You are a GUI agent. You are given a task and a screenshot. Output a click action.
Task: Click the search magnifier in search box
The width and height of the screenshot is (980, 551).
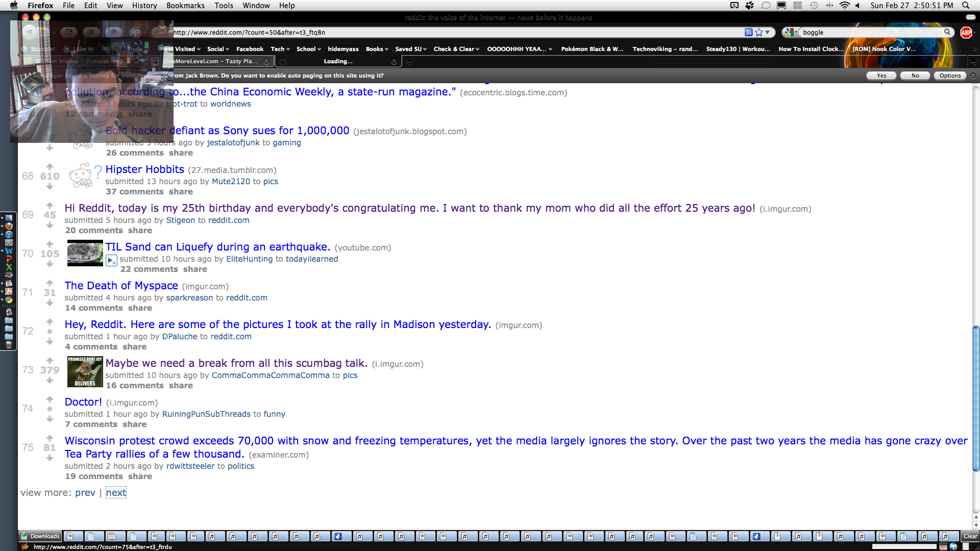[947, 32]
